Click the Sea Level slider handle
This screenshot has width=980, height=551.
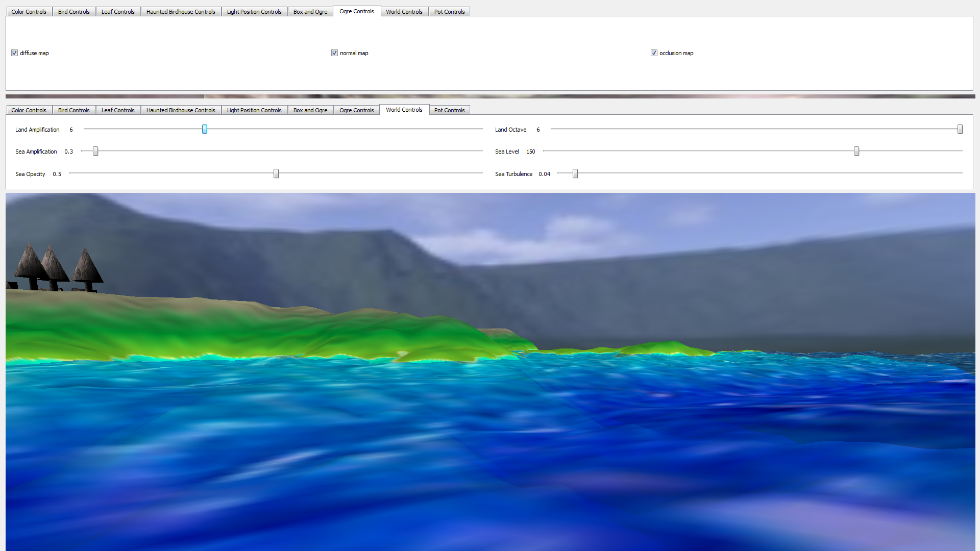tap(856, 151)
